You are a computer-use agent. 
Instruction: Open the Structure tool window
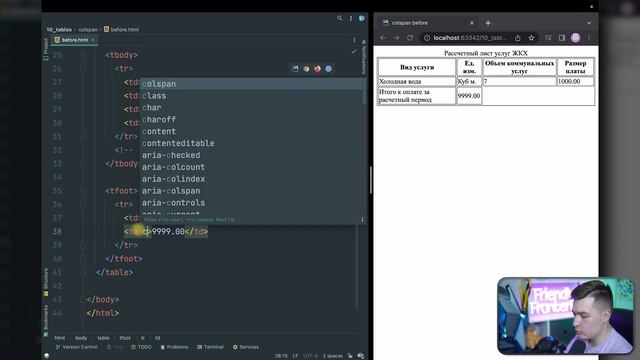tap(46, 282)
